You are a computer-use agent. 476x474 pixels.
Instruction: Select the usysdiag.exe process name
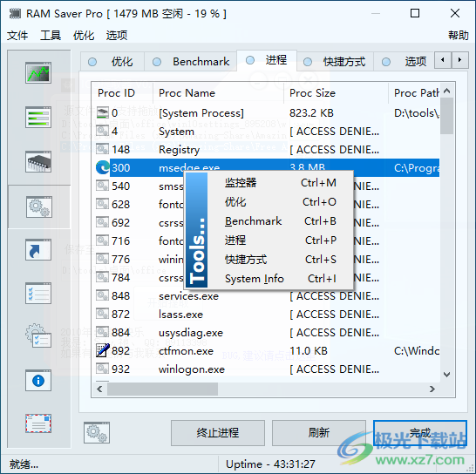click(x=191, y=333)
